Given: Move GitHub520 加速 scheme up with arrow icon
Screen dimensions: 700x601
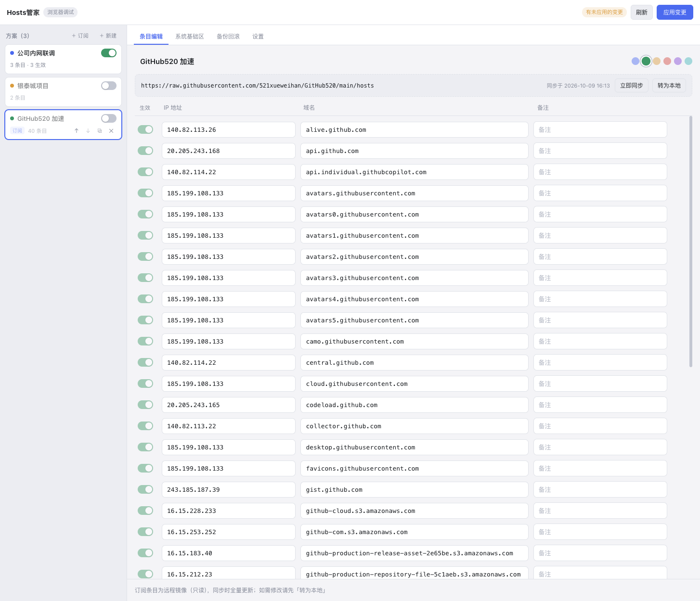Looking at the screenshot, I should tap(77, 131).
